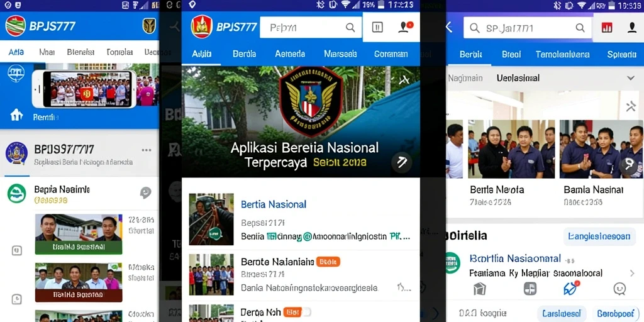Open the Berdia tab in middle screen
This screenshot has height=322, width=644.
click(245, 54)
